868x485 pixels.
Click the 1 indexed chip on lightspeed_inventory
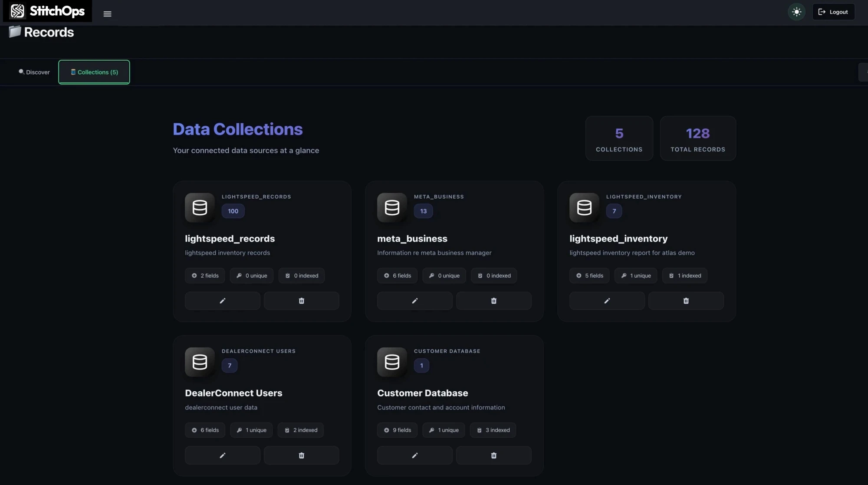[x=685, y=276]
